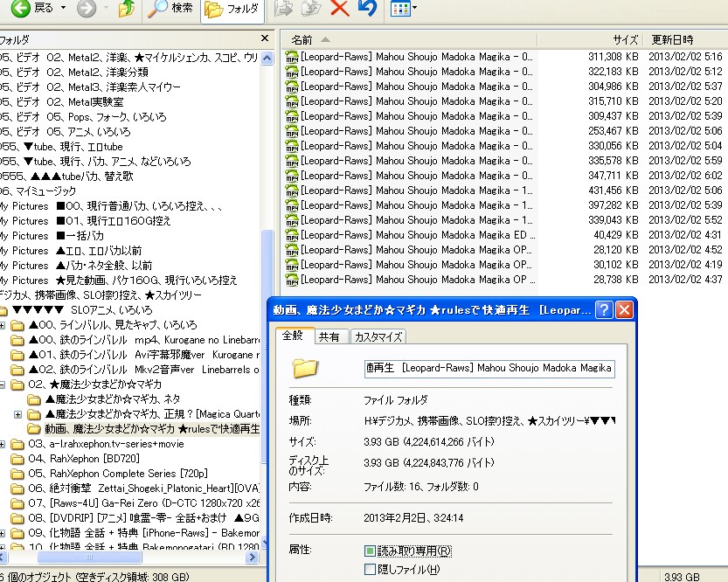The width and height of the screenshot is (728, 582).
Task: Expand the ▲魔法少女まどか☆マギカ 正規 folder
Action: coord(17,414)
